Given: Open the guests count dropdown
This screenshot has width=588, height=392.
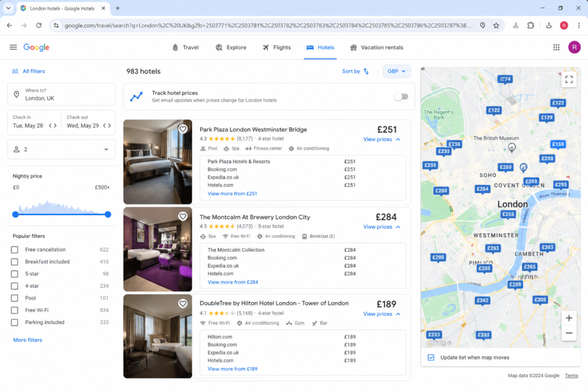Looking at the screenshot, I should tap(61, 149).
